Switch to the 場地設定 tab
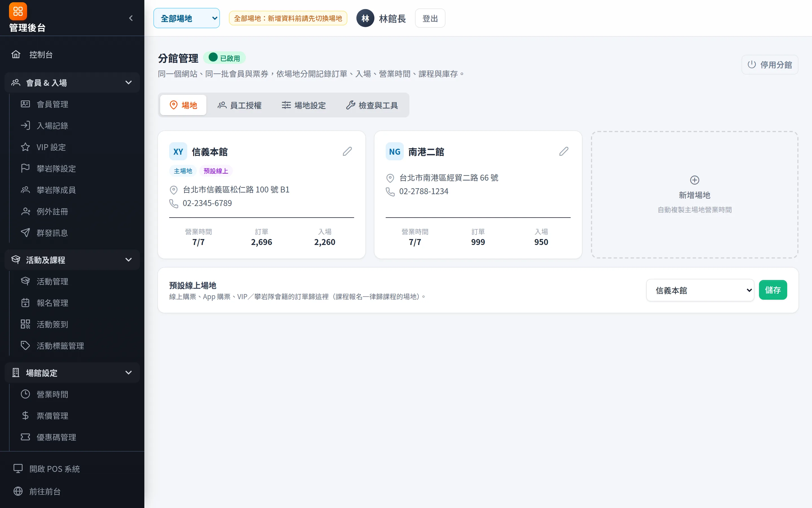The height and width of the screenshot is (508, 812). (x=304, y=105)
